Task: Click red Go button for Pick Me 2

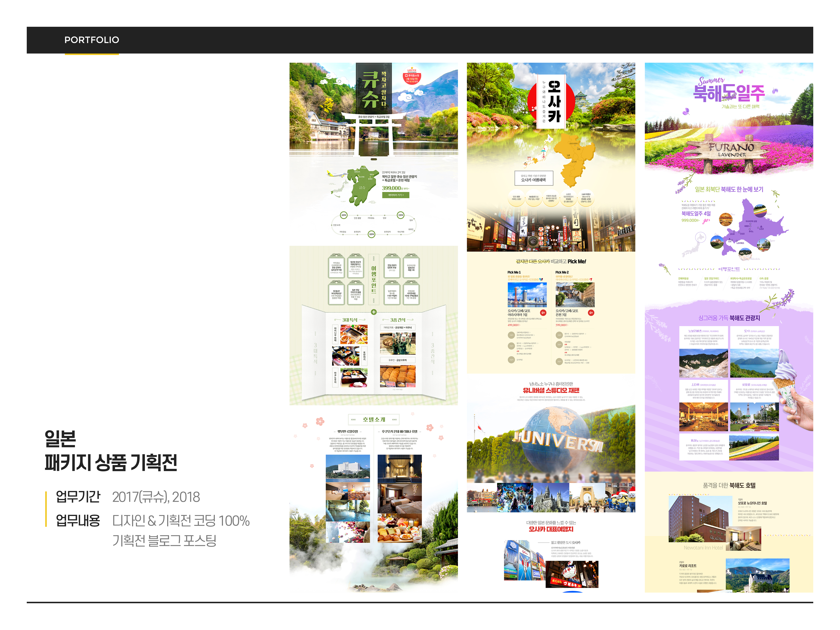Action: pos(591,313)
